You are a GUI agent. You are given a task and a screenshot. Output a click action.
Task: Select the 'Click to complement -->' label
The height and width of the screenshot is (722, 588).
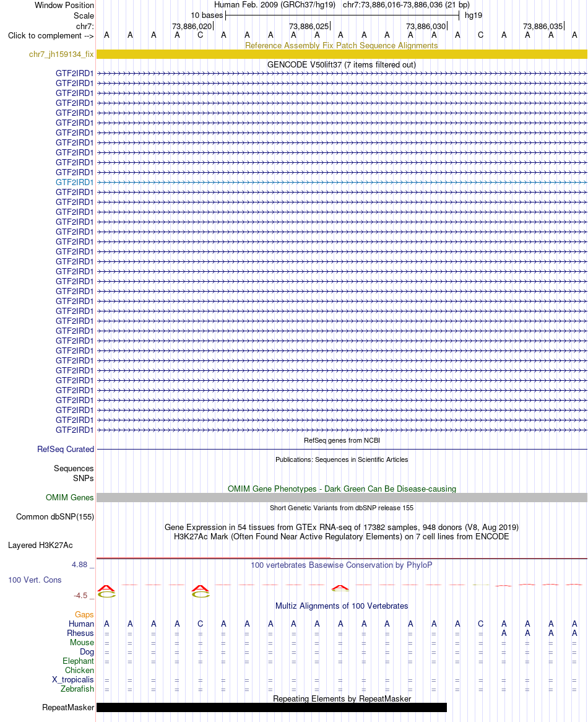coord(51,36)
